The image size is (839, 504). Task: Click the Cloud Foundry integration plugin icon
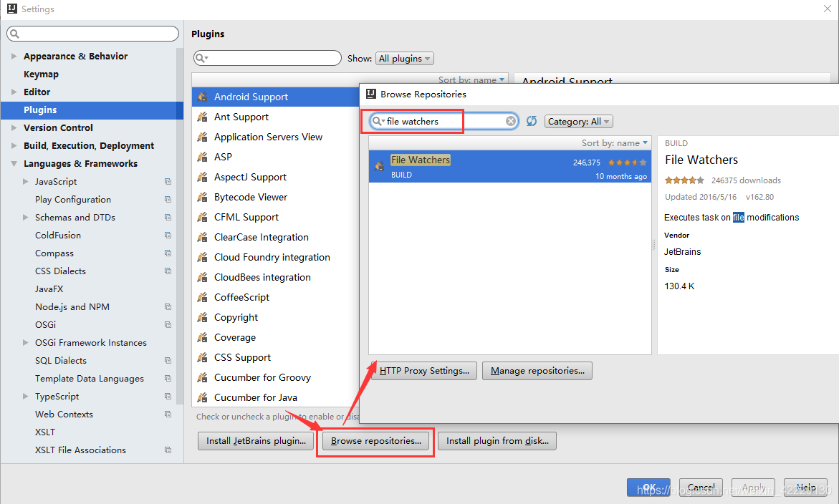(202, 257)
